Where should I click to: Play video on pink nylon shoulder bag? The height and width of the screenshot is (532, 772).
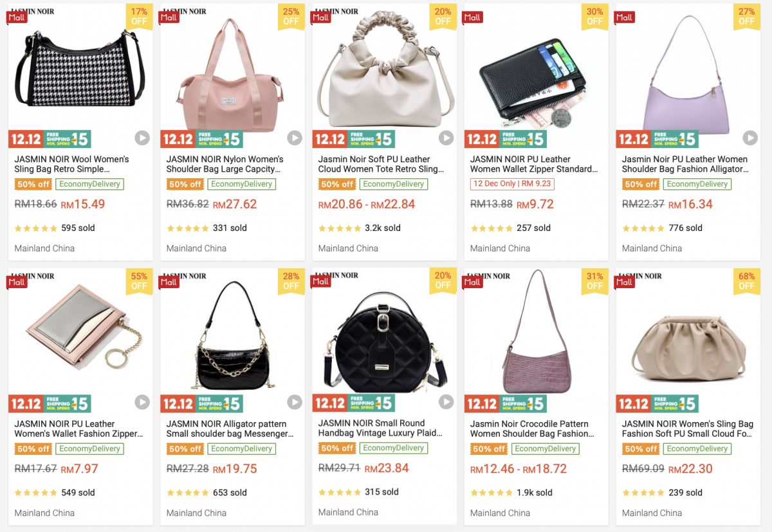(294, 138)
